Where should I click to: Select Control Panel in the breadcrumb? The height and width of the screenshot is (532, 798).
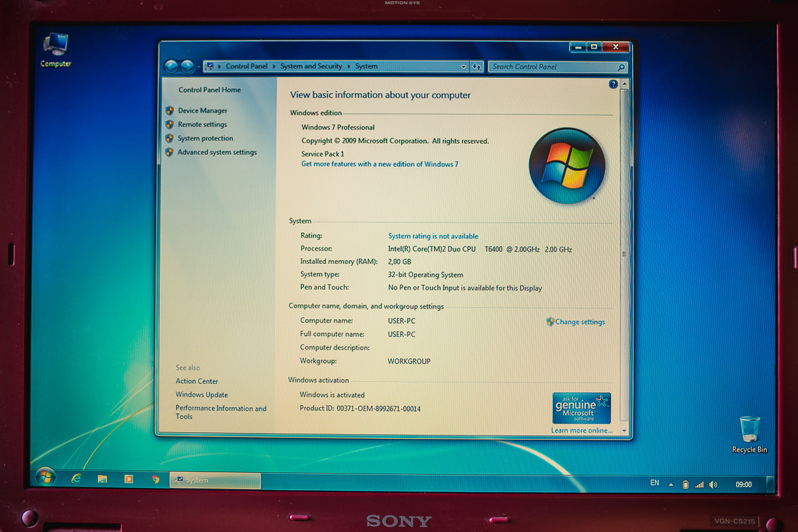click(246, 66)
